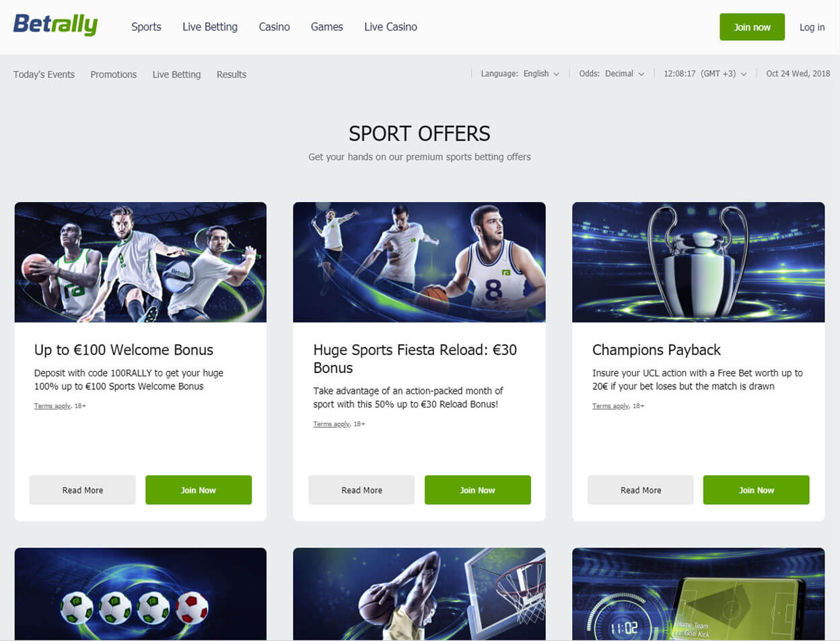Click the four soccer balls offer thumbnail

tap(141, 594)
